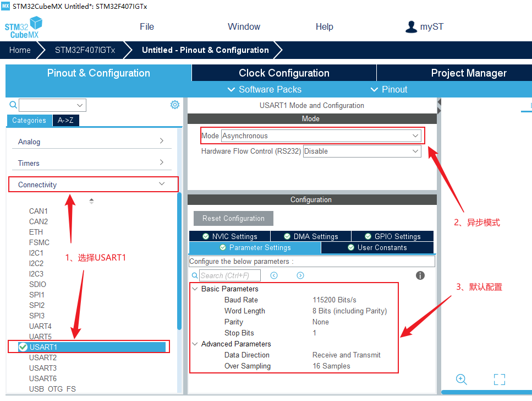Expand the Timers category
This screenshot has height=401, width=532.
161,162
